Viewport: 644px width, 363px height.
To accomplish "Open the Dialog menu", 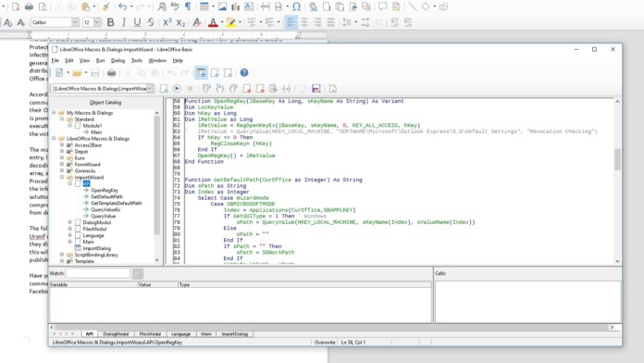I will 118,60.
